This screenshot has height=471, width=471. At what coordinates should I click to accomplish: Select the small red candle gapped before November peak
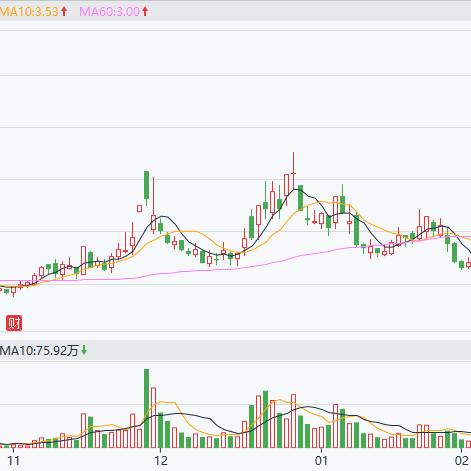tap(139, 208)
